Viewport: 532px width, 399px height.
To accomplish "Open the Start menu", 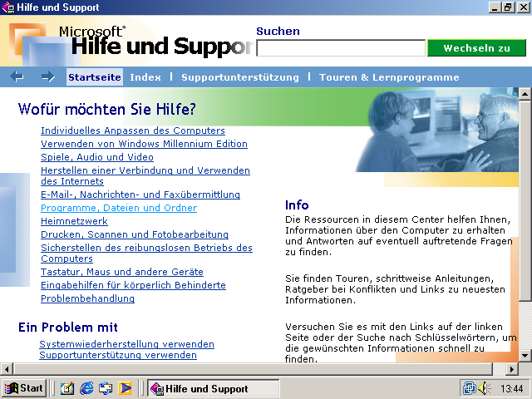I will (24, 388).
